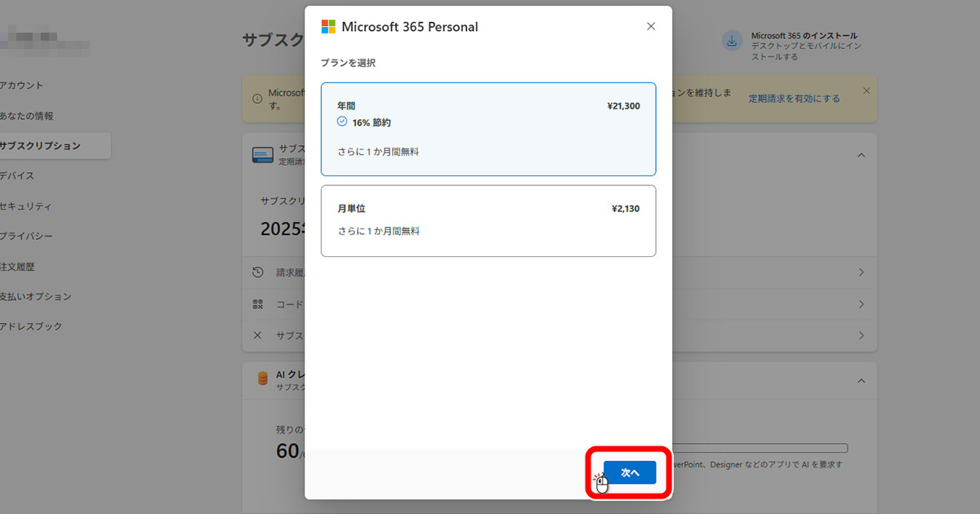The height and width of the screenshot is (514, 980).
Task: Click the ¥21,300 price text
Action: click(624, 106)
